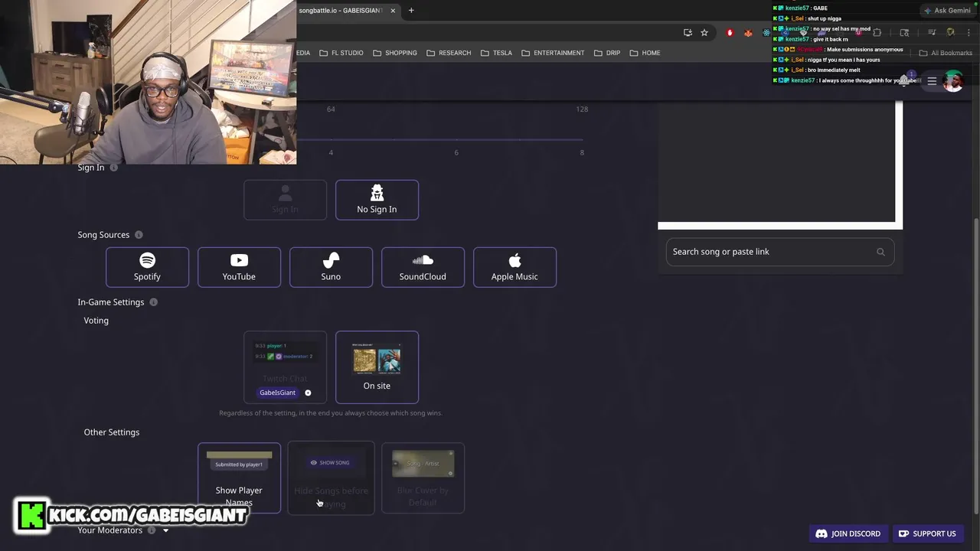Set the slider to the 6 mark
The image size is (980, 551).
pos(456,140)
